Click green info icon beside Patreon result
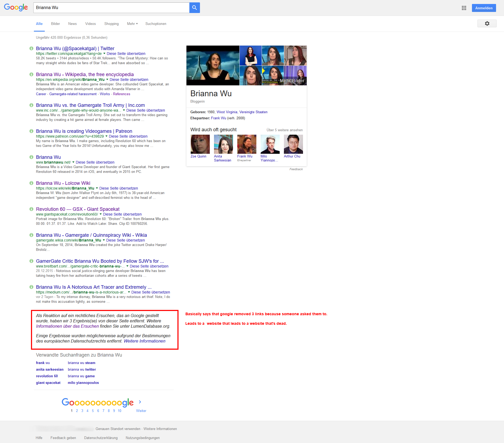The height and width of the screenshot is (443, 504). [x=31, y=131]
